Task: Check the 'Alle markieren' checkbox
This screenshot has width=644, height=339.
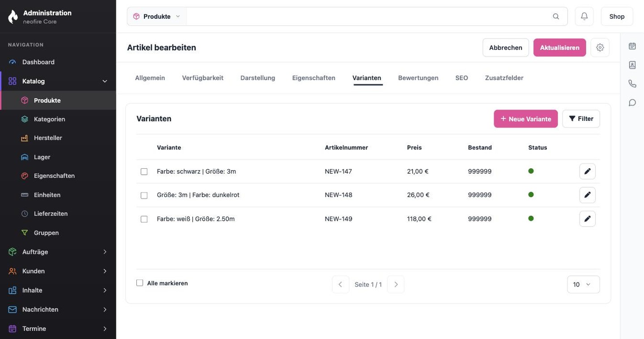Action: coord(140,283)
